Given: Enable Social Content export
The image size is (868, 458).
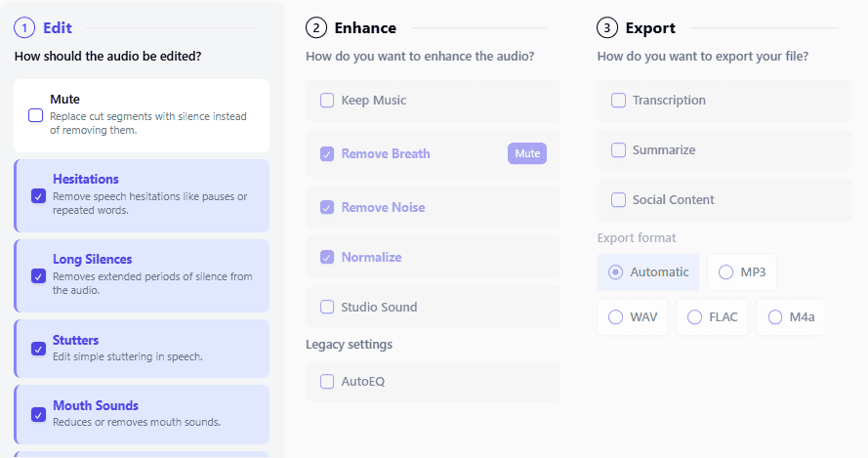Looking at the screenshot, I should tap(618, 200).
